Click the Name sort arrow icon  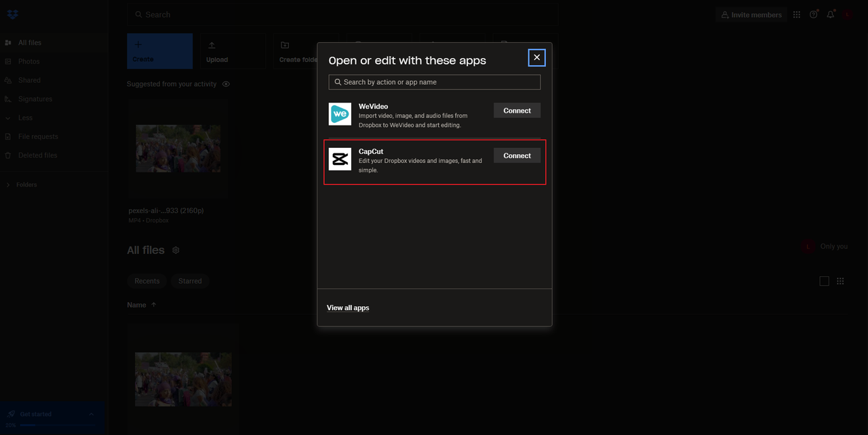(153, 305)
